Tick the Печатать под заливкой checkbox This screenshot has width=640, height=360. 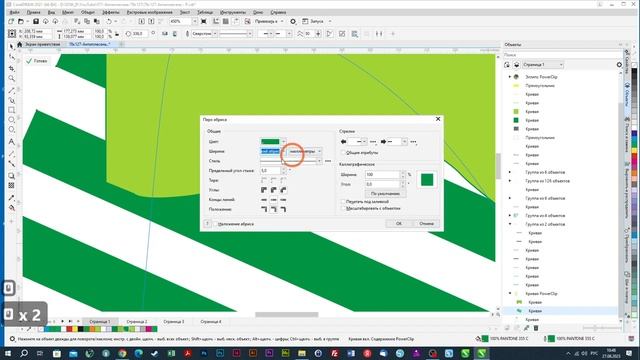[x=343, y=202]
